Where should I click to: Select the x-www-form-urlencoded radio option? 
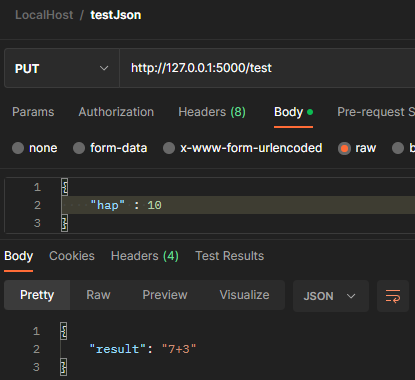click(x=169, y=148)
